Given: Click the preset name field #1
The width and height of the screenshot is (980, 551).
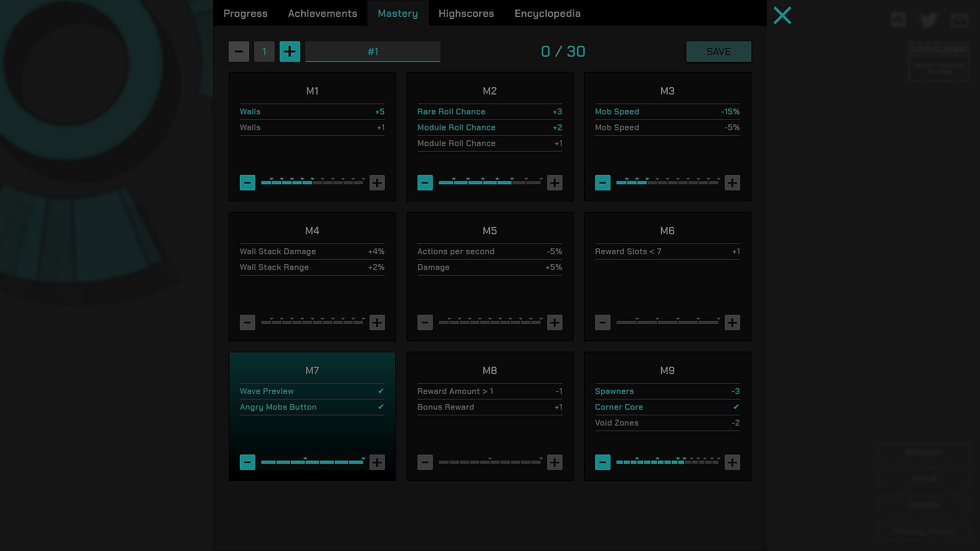Looking at the screenshot, I should point(373,52).
